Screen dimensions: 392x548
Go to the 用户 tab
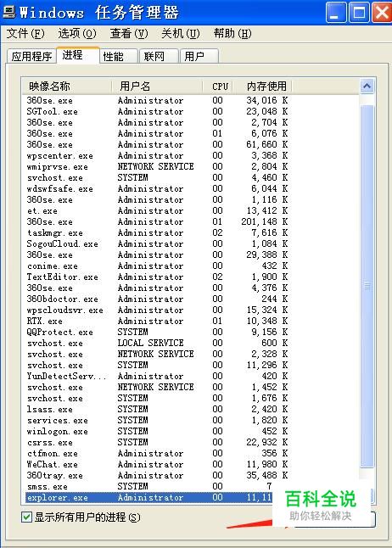click(x=199, y=56)
